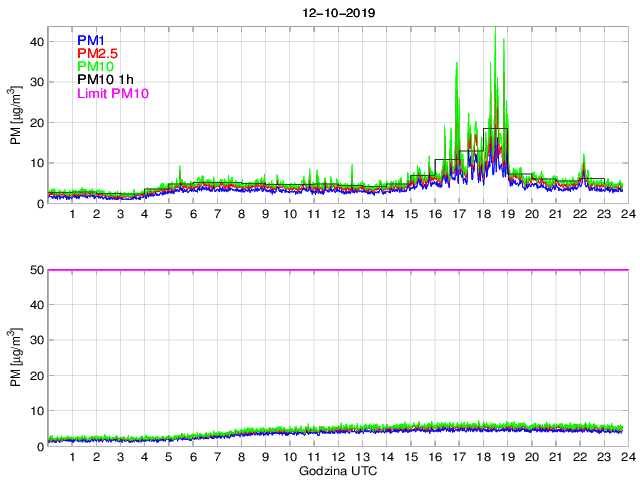Click the green PM10 legend entry
The width and height of the screenshot is (640, 480).
pyautogui.click(x=94, y=66)
